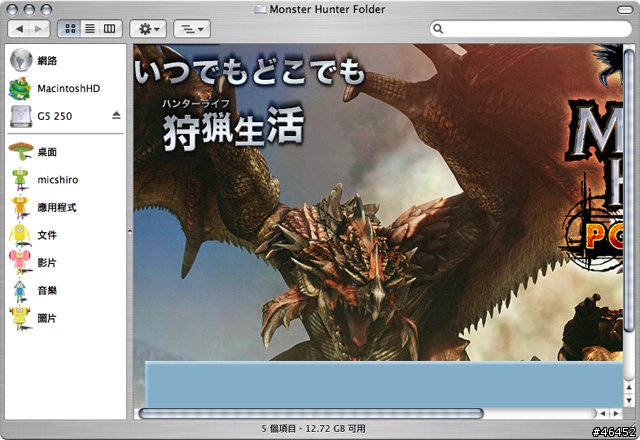Minimize the Finder window
This screenshot has height=440, width=640.
pyautogui.click(x=29, y=9)
